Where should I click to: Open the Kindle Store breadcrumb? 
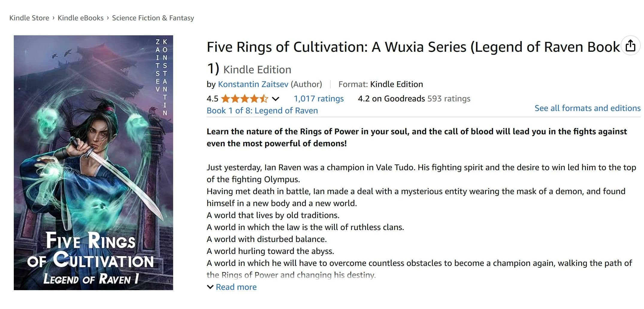click(29, 18)
